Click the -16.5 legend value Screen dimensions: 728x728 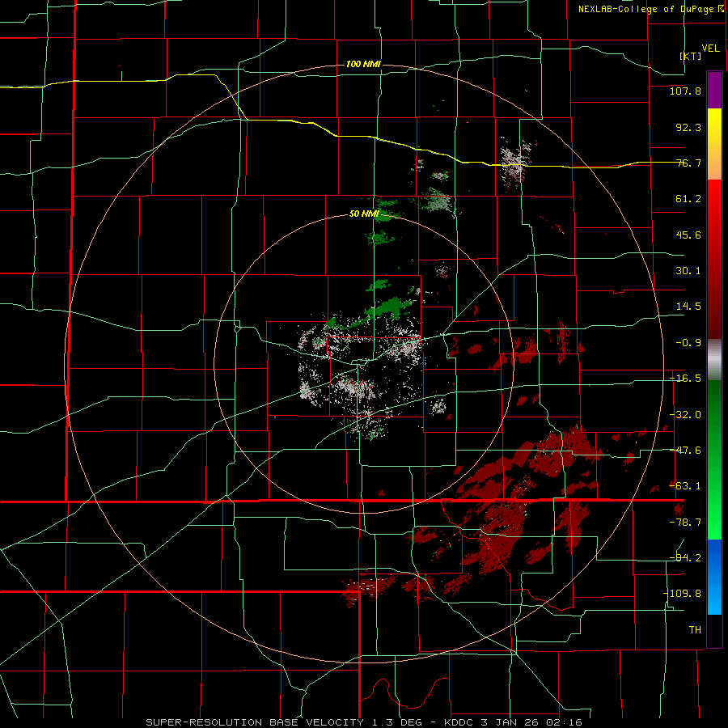(685, 379)
